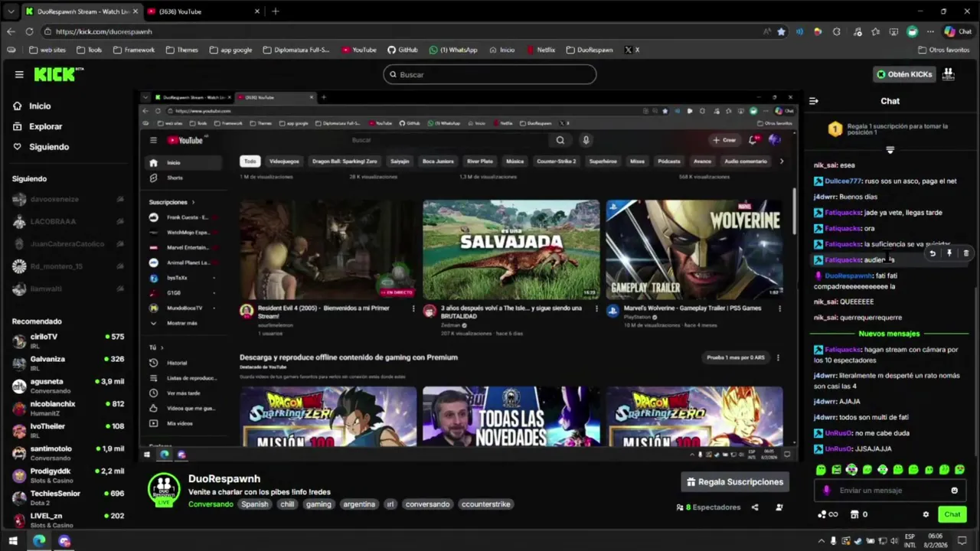
Task: Select the ccounterstrike tag
Action: 485,504
